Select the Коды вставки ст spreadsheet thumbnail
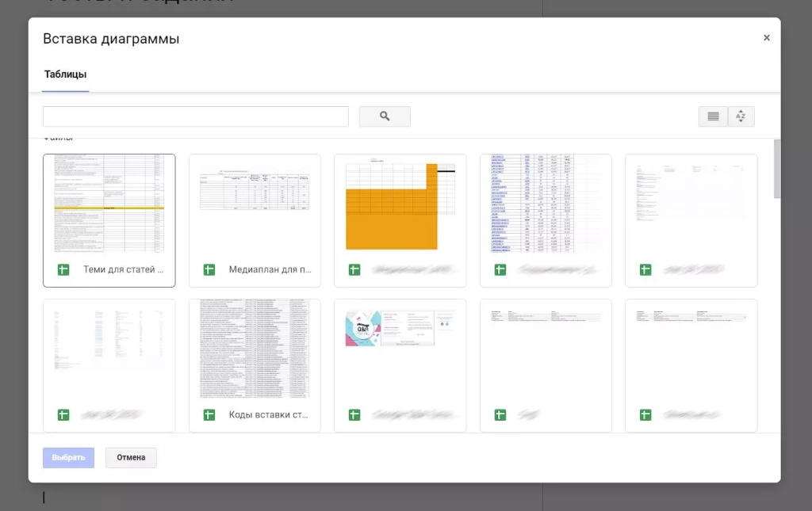Viewport: 812px width, 511px height. coord(255,349)
